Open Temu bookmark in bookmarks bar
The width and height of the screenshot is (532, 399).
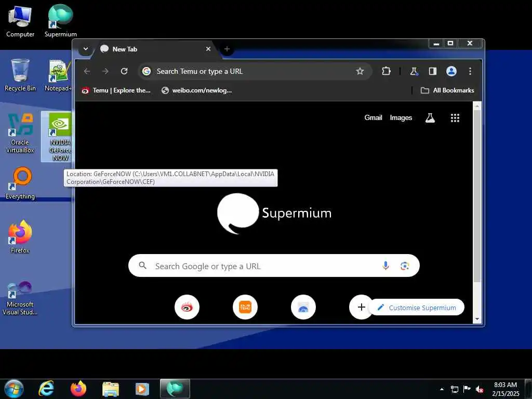click(x=116, y=90)
